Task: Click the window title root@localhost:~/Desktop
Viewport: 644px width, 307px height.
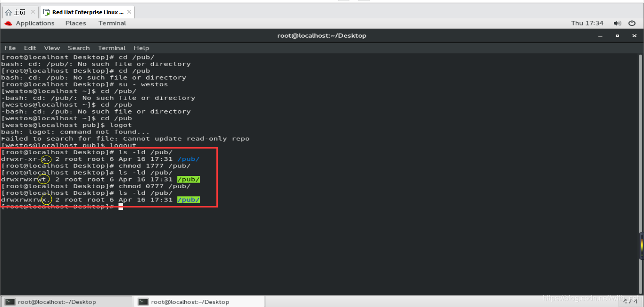Action: [x=322, y=35]
